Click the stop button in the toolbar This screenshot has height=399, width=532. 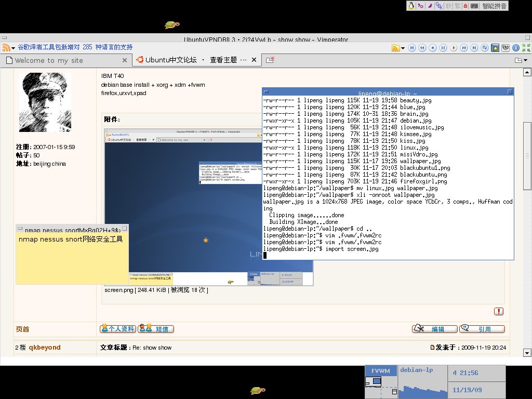(433, 48)
